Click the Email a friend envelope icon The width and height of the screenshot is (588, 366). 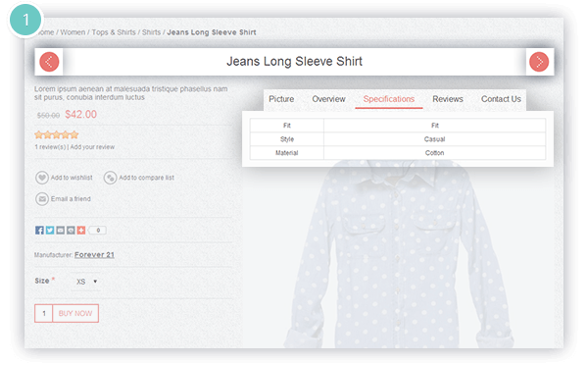pos(41,199)
